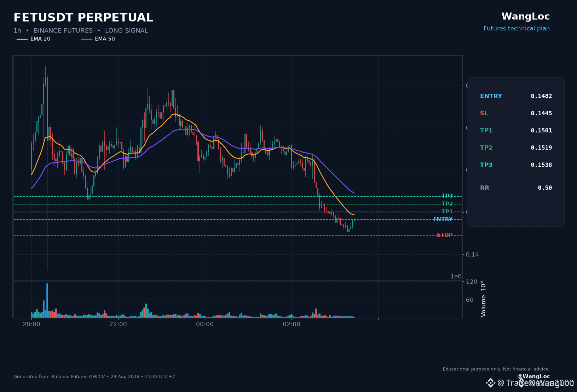Click the ENTRY tag on the blue dashed line
Screen dimensions: 577x392
pyautogui.click(x=443, y=219)
